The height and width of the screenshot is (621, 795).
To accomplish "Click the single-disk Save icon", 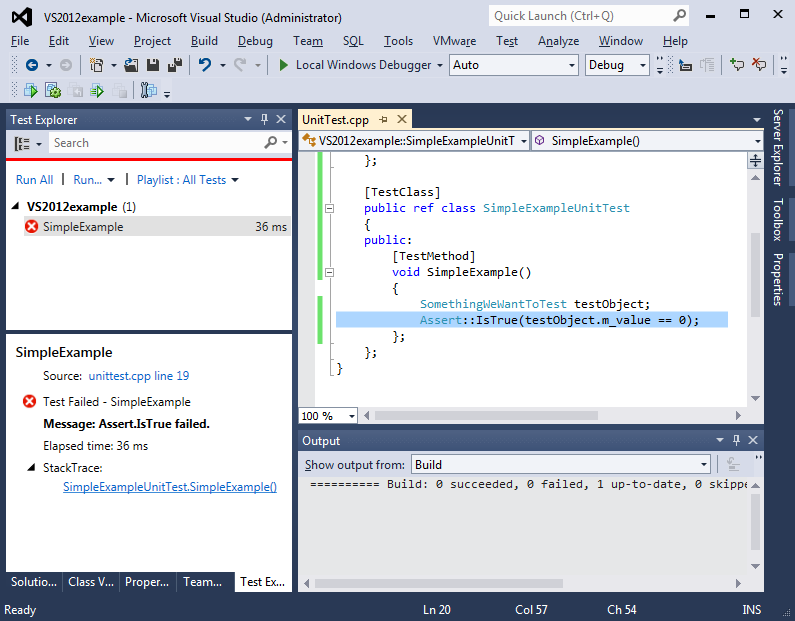I will pyautogui.click(x=153, y=65).
